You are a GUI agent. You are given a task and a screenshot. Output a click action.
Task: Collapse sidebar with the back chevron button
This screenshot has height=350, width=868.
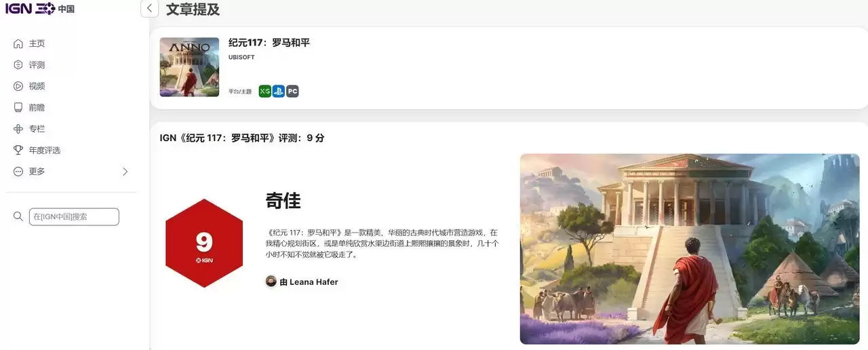tap(150, 9)
